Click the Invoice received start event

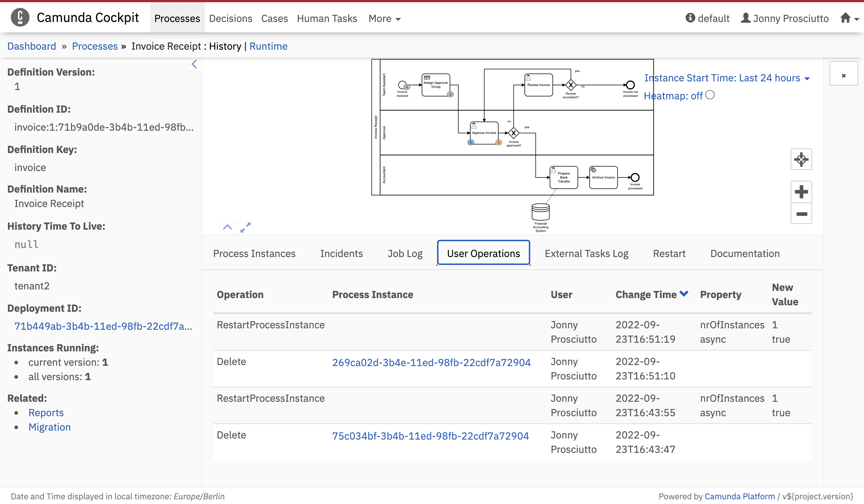tap(402, 85)
